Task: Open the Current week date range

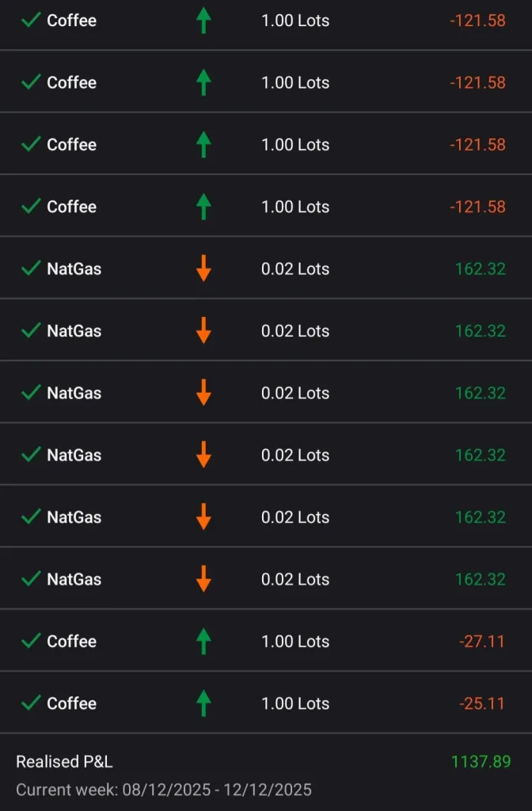Action: pyautogui.click(x=164, y=790)
